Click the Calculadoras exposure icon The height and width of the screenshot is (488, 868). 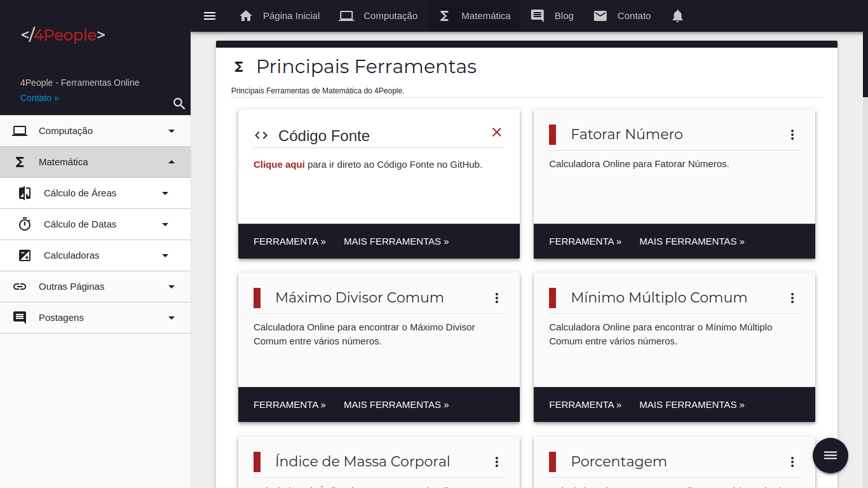pyautogui.click(x=25, y=255)
